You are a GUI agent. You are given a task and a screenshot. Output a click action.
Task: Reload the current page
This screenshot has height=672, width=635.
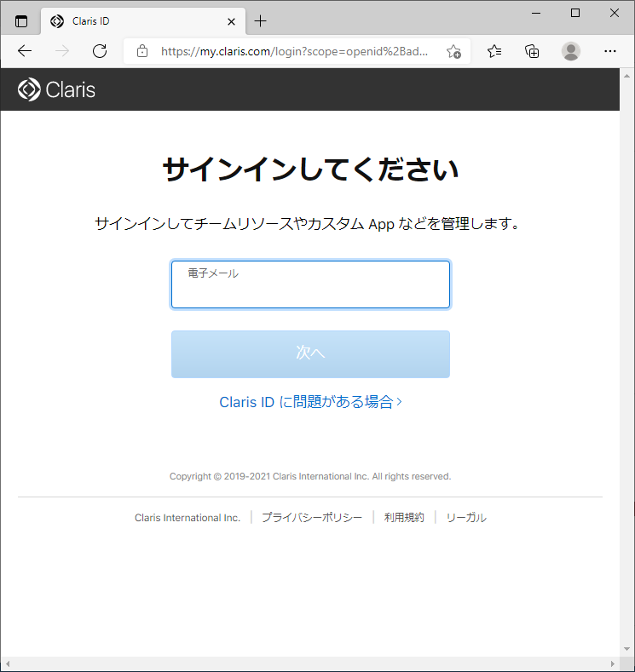click(100, 51)
